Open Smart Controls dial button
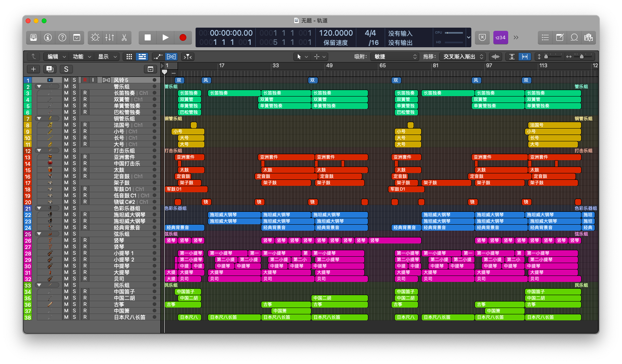The width and height of the screenshot is (622, 364). tap(95, 37)
